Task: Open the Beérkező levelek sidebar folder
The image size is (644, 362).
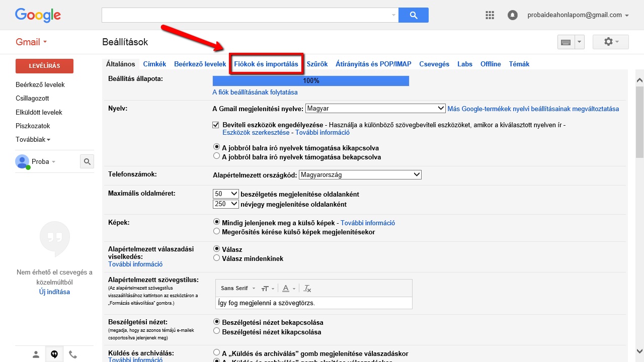Action: [40, 84]
